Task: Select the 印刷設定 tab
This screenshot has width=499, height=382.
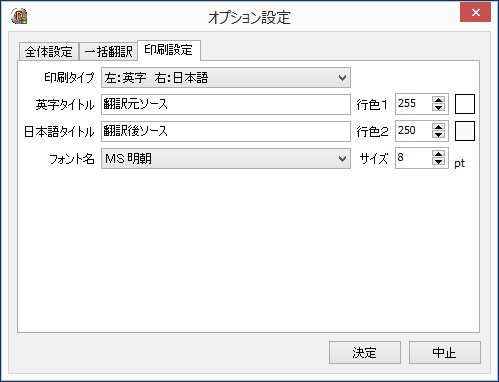Action: coord(169,50)
